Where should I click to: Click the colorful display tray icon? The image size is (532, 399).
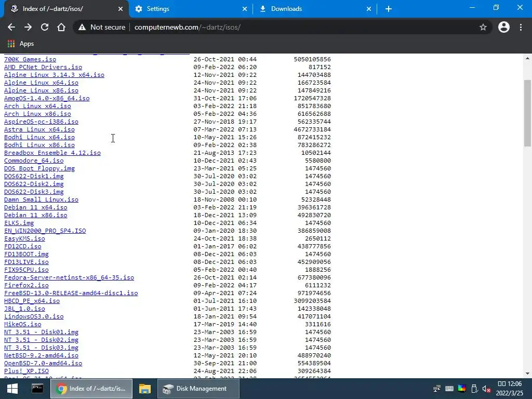pos(462,389)
